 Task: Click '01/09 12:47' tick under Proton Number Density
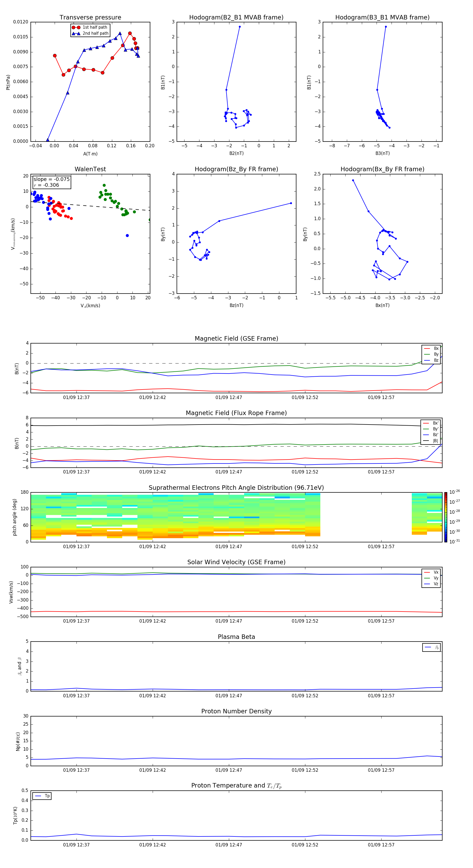click(x=229, y=770)
